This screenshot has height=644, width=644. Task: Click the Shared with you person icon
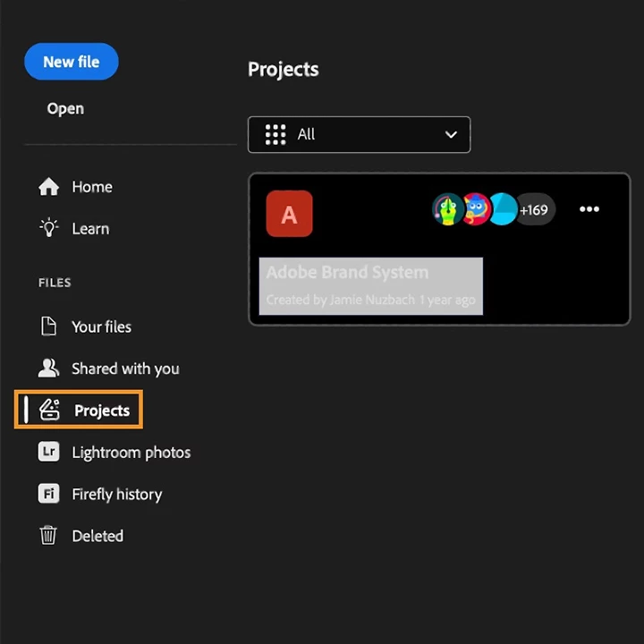coord(48,368)
